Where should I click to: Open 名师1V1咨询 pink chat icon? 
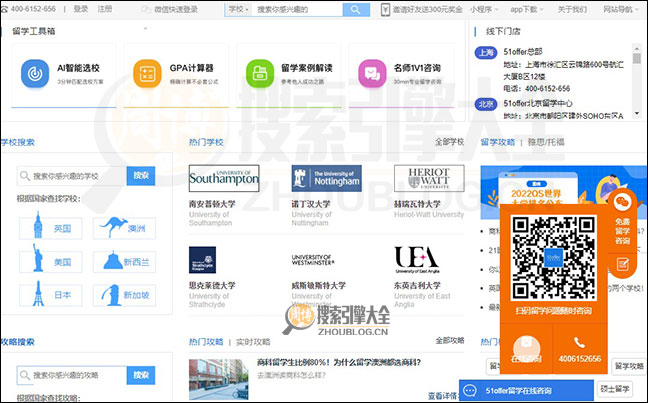point(372,74)
